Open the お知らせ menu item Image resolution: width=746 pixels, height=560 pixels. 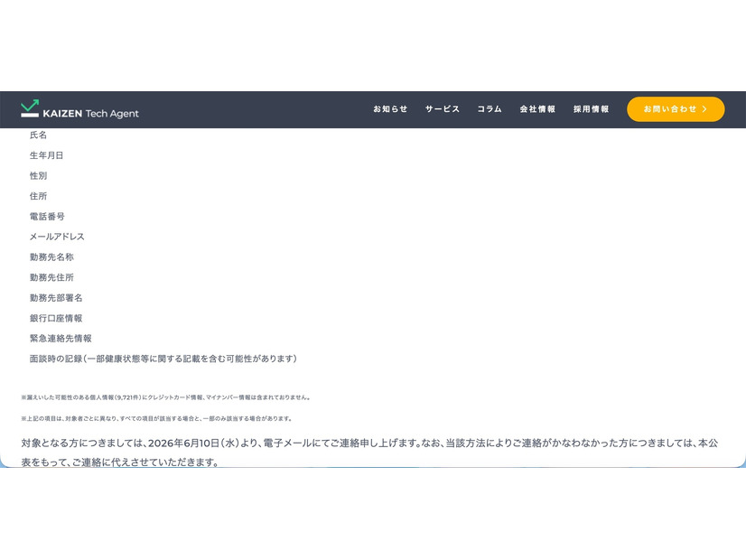pos(390,109)
